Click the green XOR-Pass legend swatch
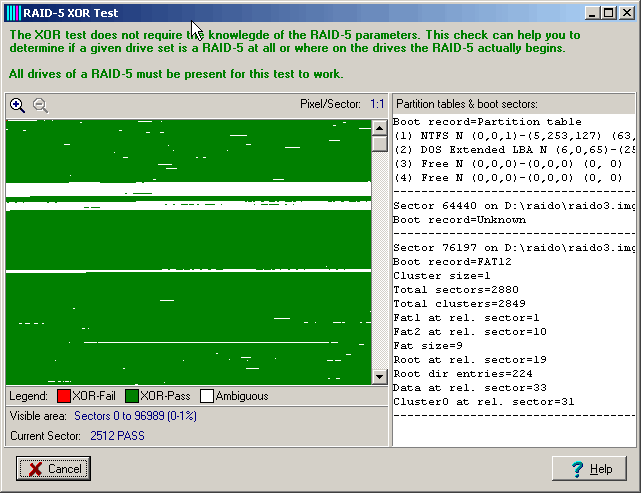641x493 pixels. 131,396
